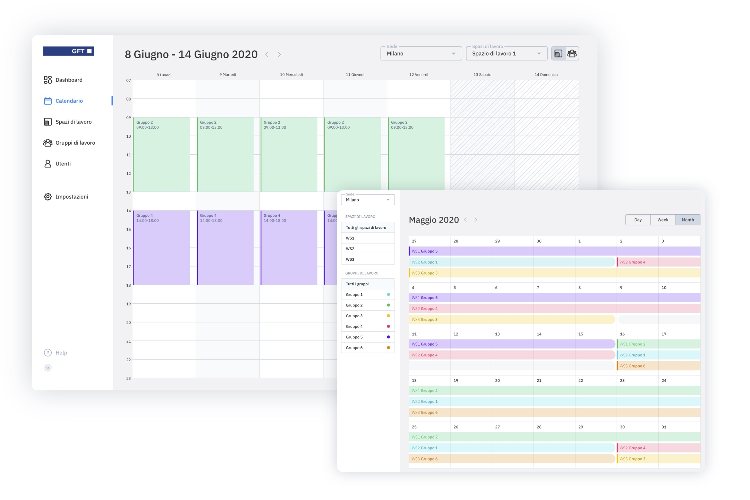Screen dimensions: 750x500
Task: Click the Help icon in sidebar
Action: pyautogui.click(x=48, y=353)
